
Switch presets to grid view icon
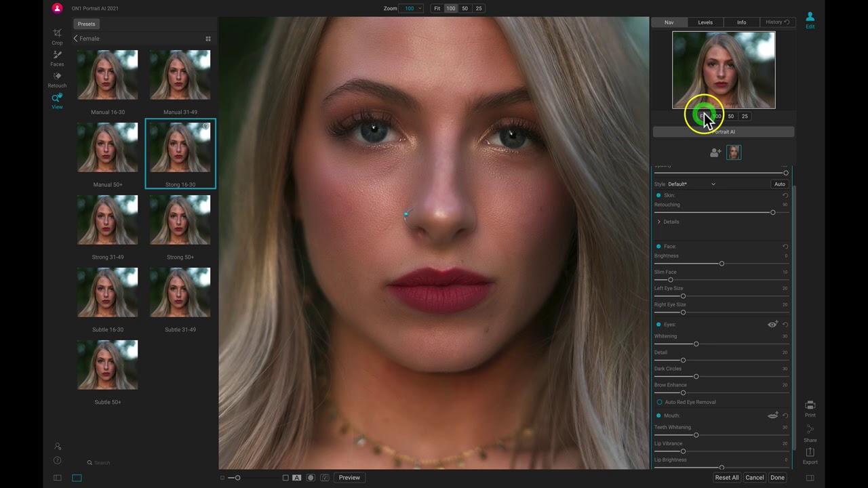(x=208, y=39)
